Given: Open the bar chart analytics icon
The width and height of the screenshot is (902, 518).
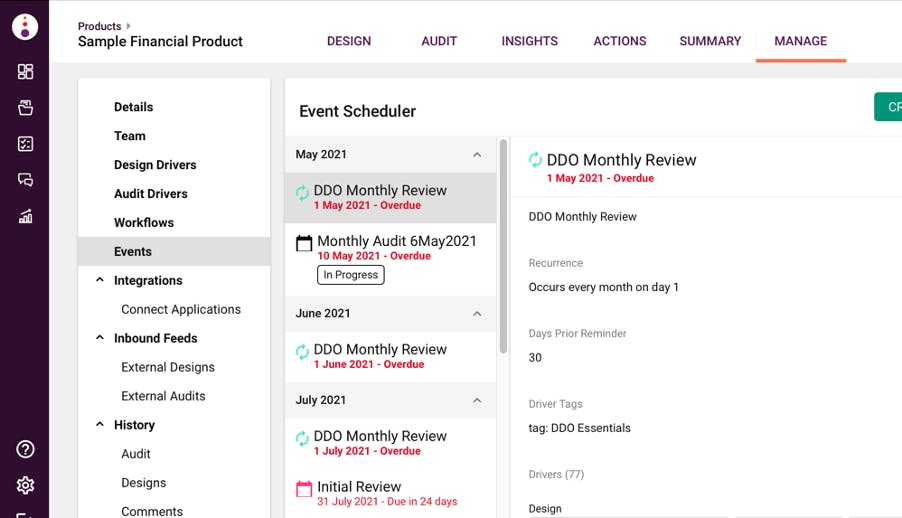Looking at the screenshot, I should click(25, 216).
